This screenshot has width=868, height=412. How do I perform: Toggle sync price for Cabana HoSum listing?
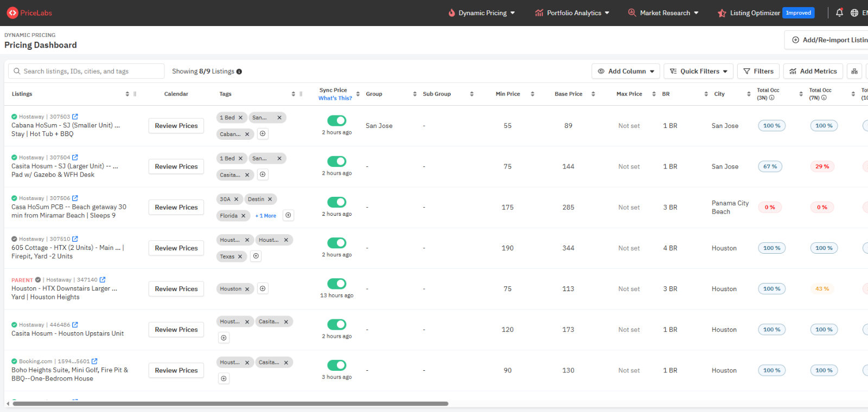click(x=337, y=120)
